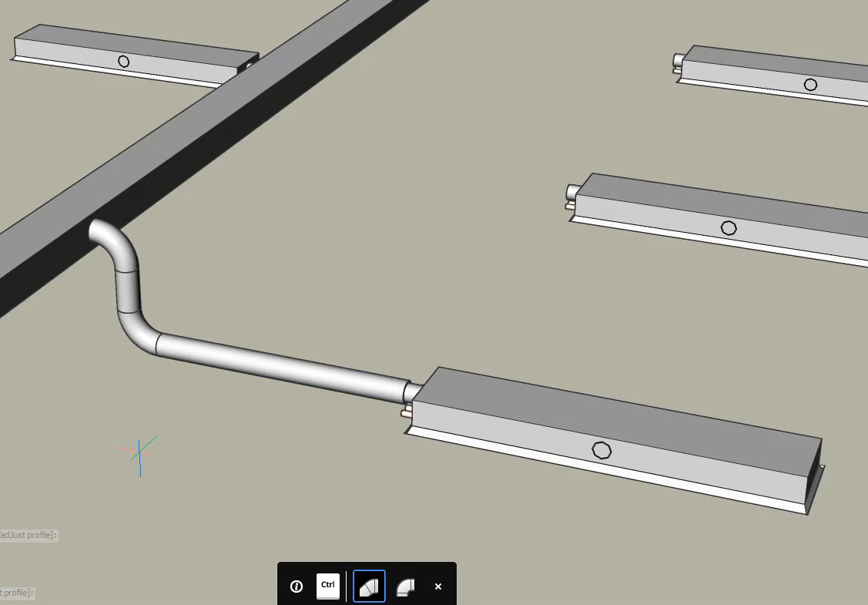Click the UCS axis origin icon
Screen dimensions: 868x605
pos(139,452)
